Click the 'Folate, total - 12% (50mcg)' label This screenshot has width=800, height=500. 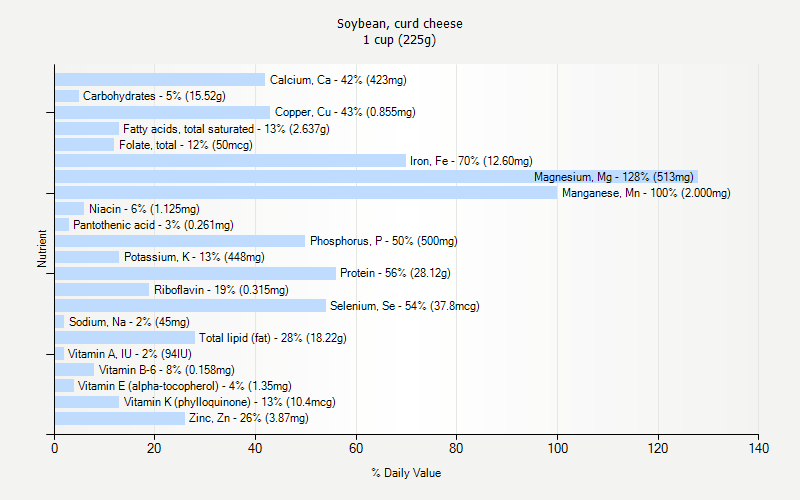coord(186,145)
